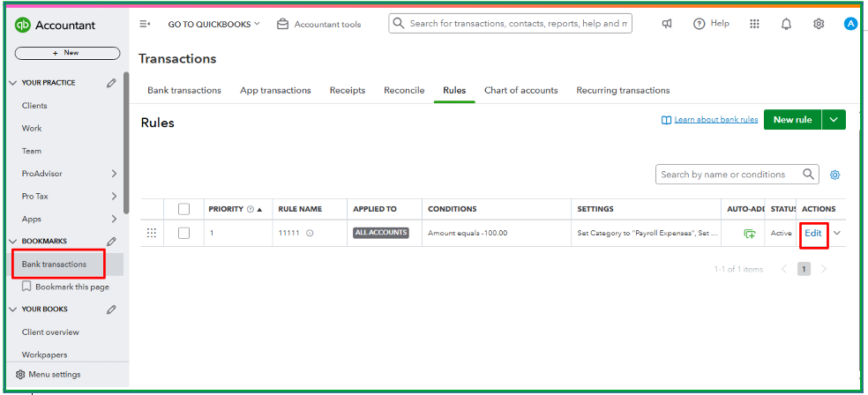This screenshot has height=395, width=868.
Task: Go to next page arrow in pagination
Action: (x=824, y=270)
